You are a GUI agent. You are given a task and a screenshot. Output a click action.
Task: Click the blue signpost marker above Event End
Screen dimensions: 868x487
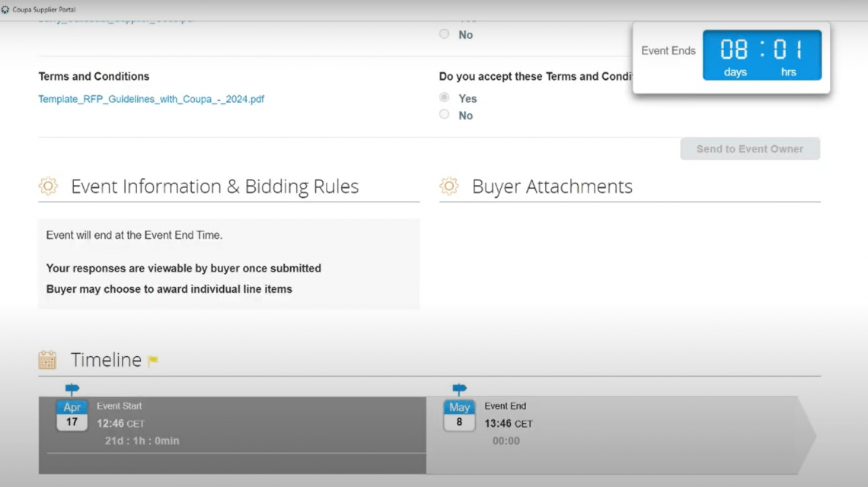[459, 389]
